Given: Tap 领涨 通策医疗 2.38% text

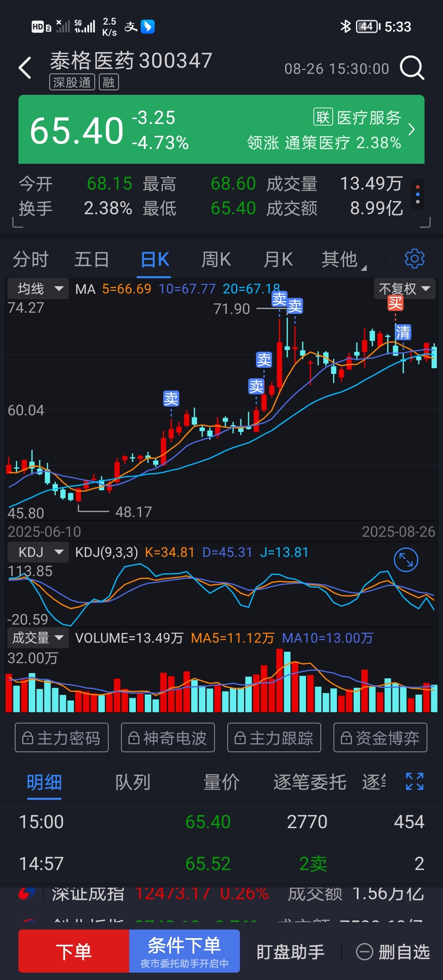Looking at the screenshot, I should (324, 143).
